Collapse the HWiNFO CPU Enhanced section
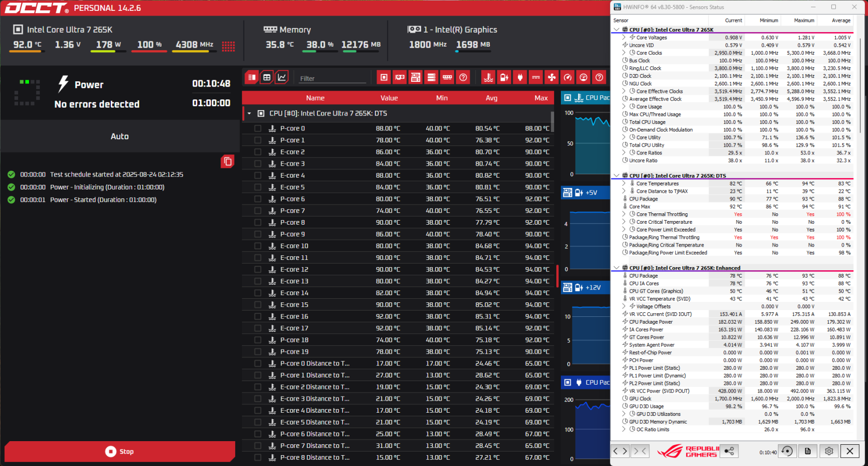 click(x=616, y=268)
